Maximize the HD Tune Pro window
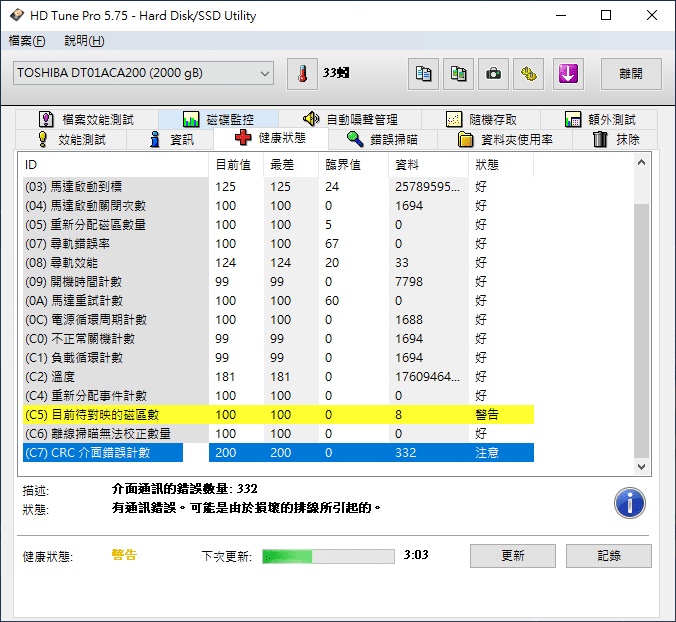 [x=606, y=16]
